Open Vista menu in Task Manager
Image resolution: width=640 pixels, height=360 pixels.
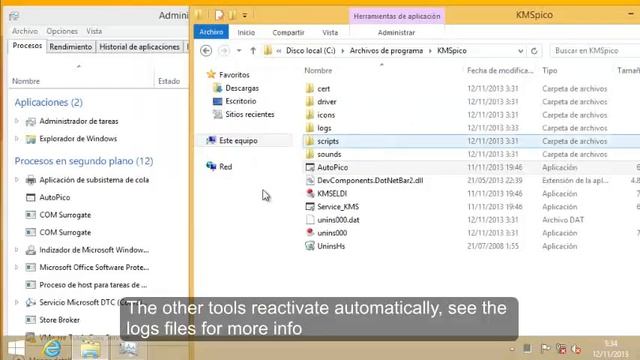[94, 31]
